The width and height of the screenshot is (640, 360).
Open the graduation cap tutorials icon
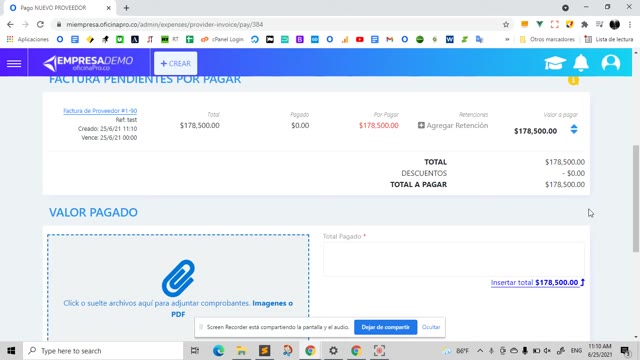click(555, 63)
